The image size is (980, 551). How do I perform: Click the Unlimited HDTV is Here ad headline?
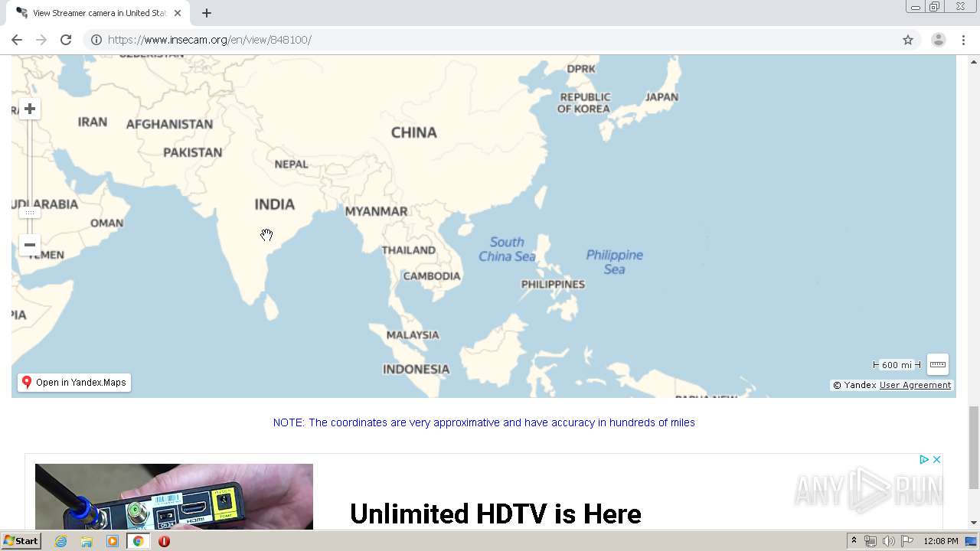(x=495, y=514)
